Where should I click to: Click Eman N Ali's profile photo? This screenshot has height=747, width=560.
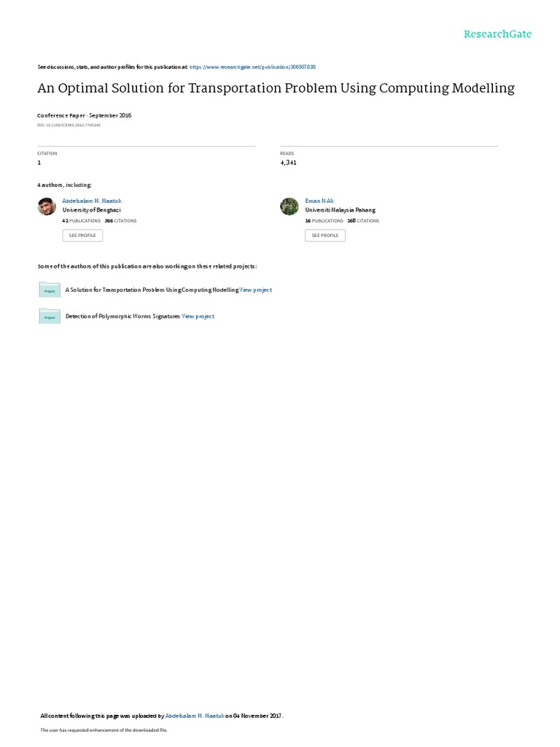289,206
